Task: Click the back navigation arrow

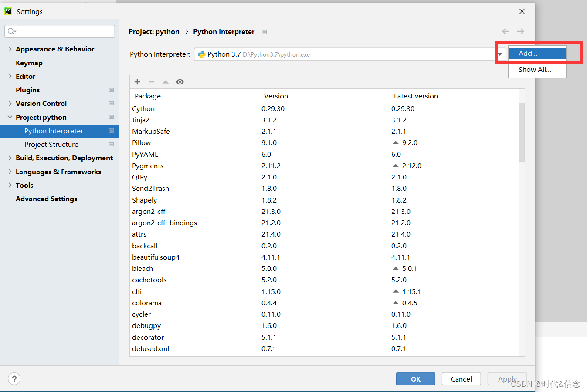Action: [506, 31]
